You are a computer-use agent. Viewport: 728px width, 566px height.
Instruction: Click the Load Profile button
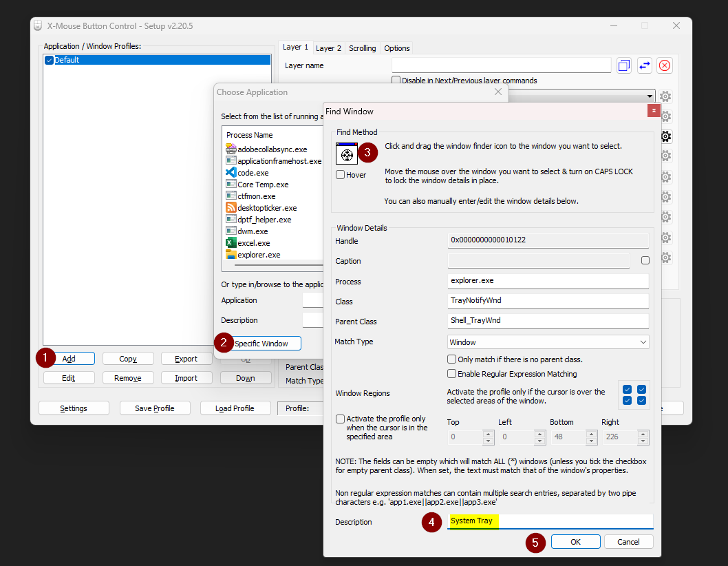click(x=235, y=408)
